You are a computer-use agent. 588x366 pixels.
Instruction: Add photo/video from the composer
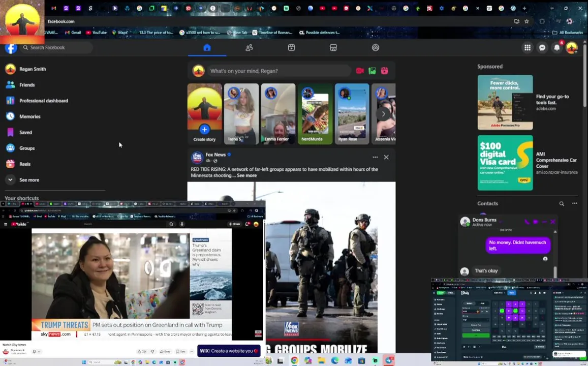pos(372,71)
